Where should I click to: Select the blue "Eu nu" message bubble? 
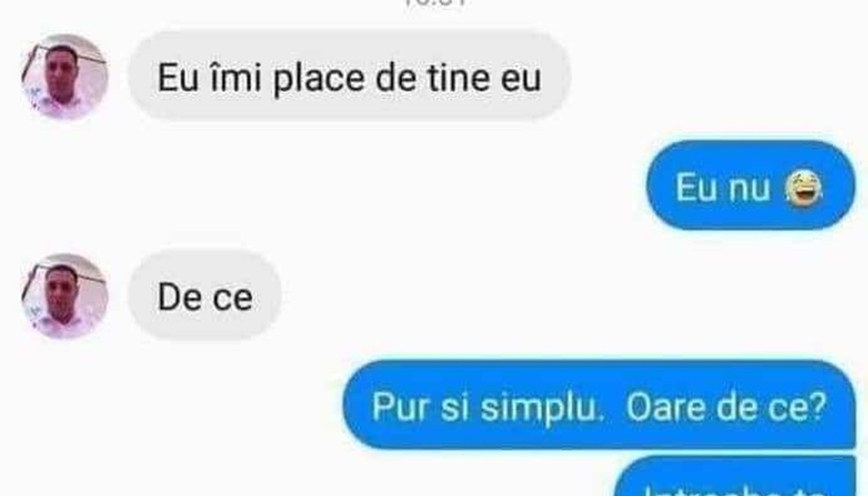click(x=751, y=185)
